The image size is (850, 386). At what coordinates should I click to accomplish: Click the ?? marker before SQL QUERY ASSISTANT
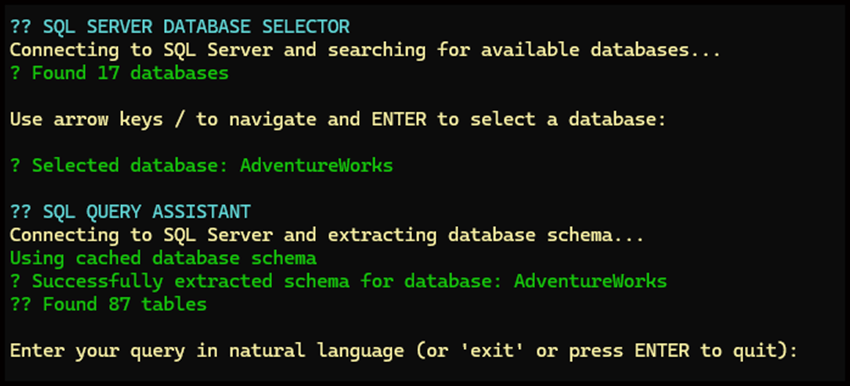pos(21,211)
